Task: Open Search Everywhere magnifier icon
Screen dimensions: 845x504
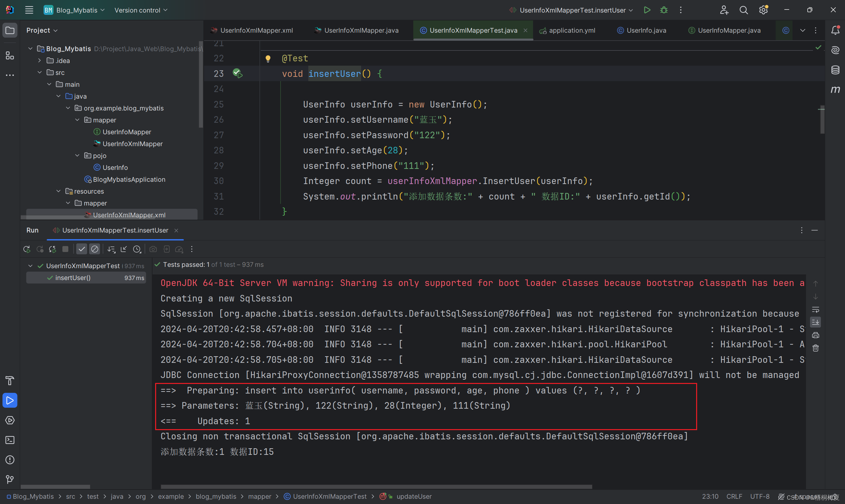Action: pyautogui.click(x=744, y=10)
